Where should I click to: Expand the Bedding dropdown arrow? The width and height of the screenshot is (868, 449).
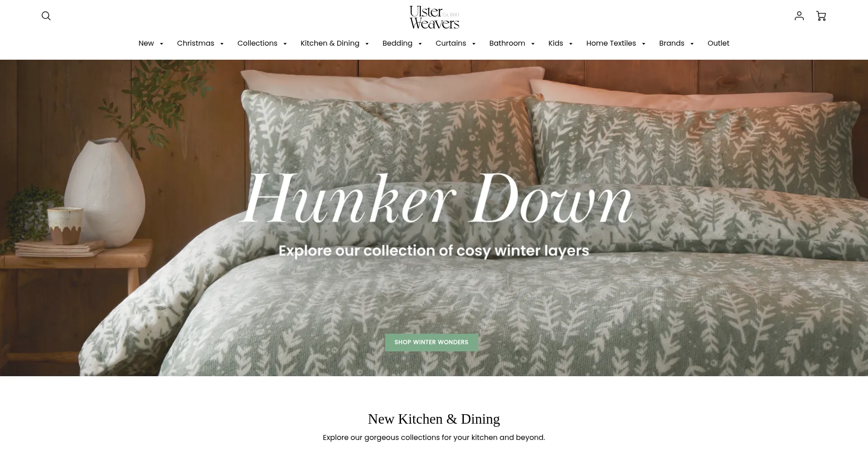tap(420, 44)
